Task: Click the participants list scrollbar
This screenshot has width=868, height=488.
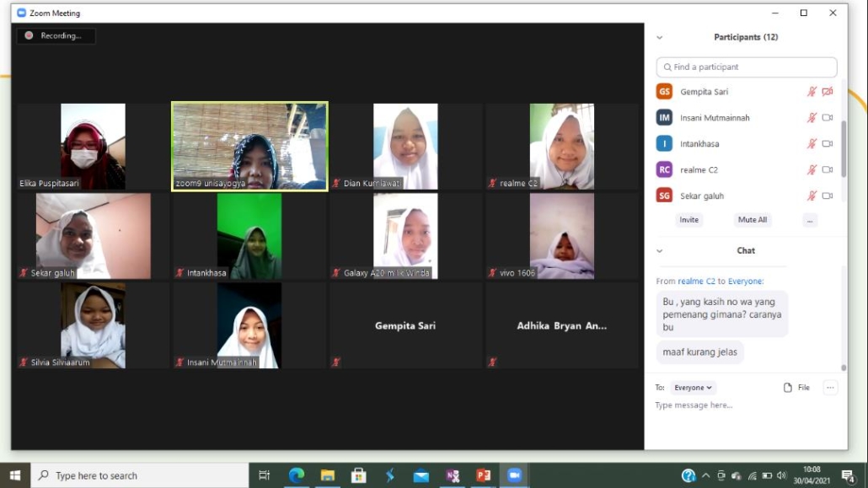Action: 843,148
